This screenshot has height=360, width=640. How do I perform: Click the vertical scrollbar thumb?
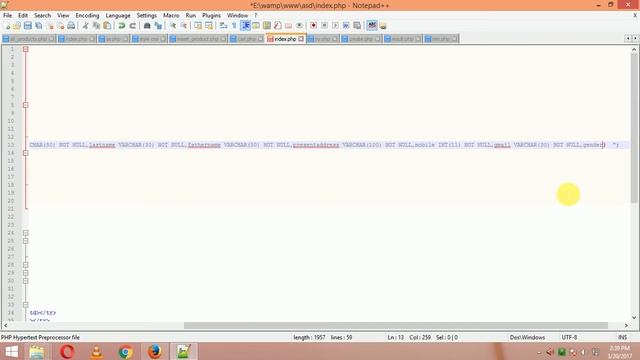pos(634,127)
